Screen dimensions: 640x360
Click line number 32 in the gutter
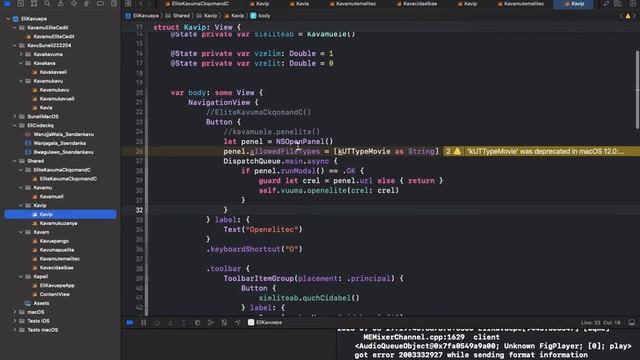pyautogui.click(x=139, y=210)
